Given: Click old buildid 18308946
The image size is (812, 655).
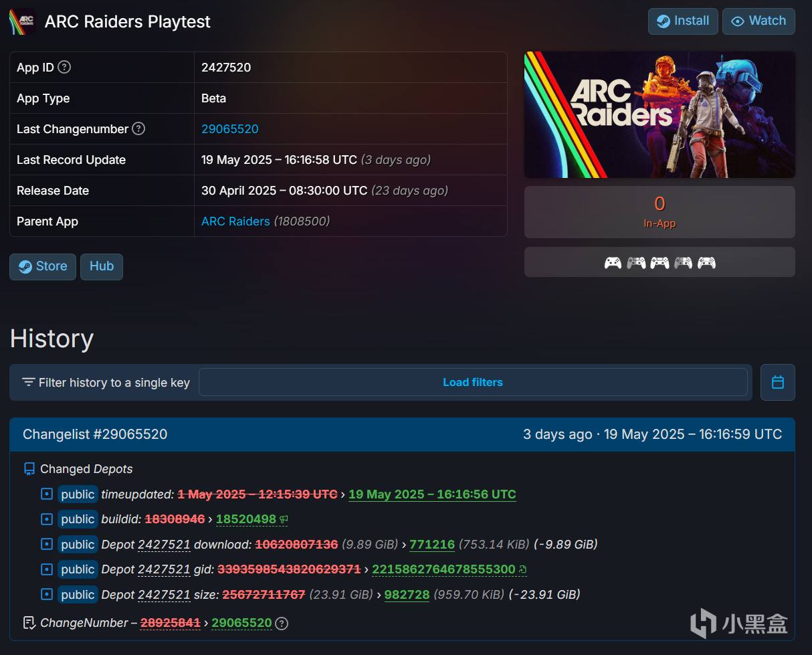Looking at the screenshot, I should point(175,519).
